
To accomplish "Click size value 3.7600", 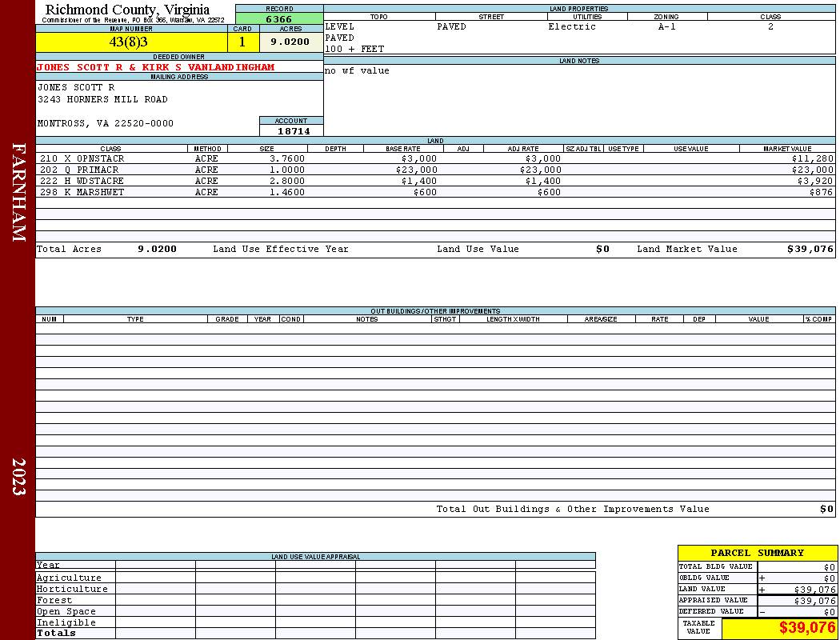I will pos(287,158).
